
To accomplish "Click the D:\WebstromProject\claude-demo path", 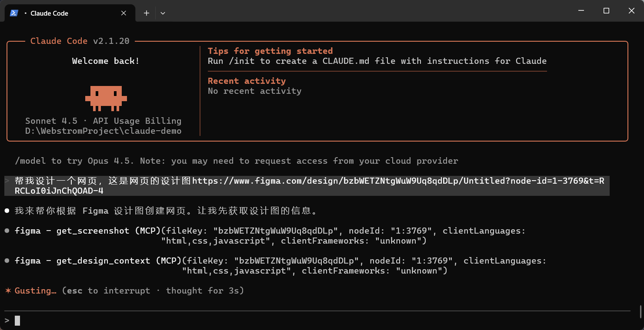I will click(x=103, y=131).
